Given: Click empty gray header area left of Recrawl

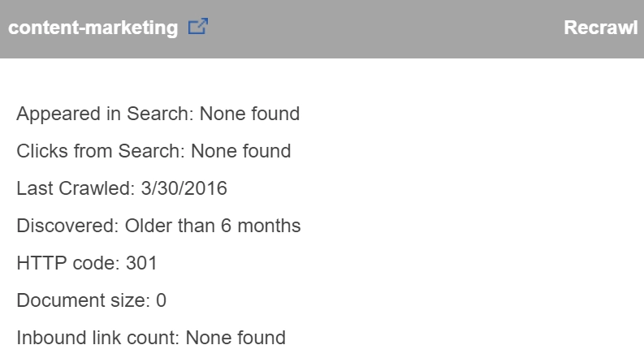Looking at the screenshot, I should pos(382,28).
